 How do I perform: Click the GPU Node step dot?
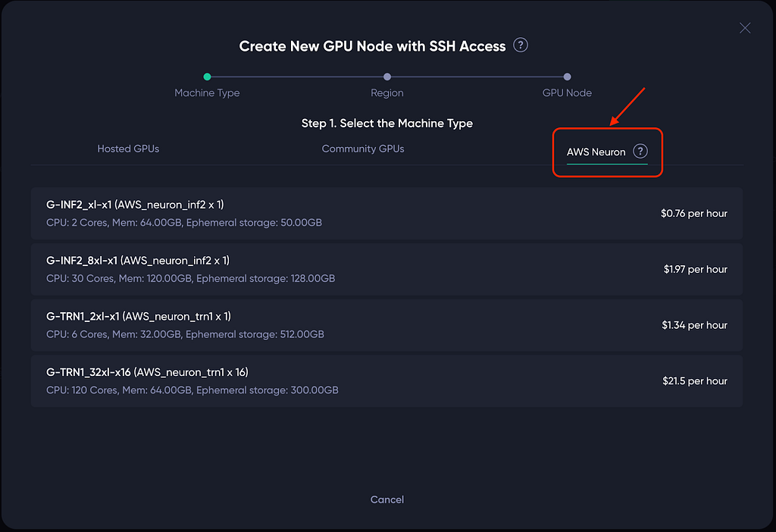click(x=567, y=77)
